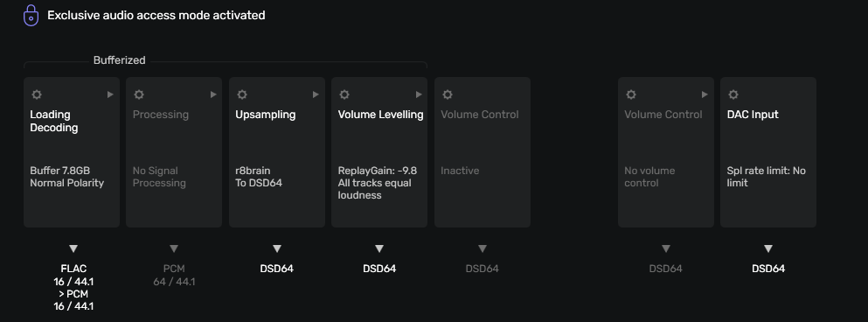The height and width of the screenshot is (322, 868).
Task: Select the Processing card title
Action: tap(161, 115)
